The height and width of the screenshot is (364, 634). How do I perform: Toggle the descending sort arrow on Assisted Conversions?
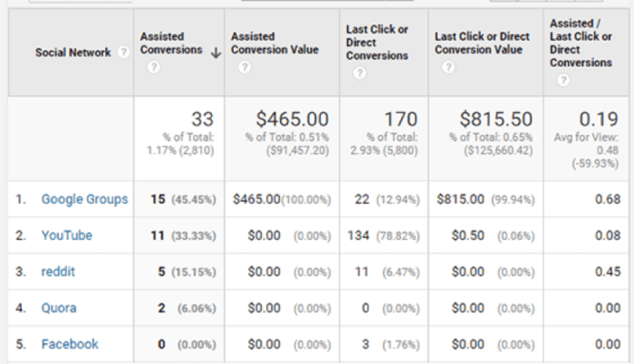216,53
